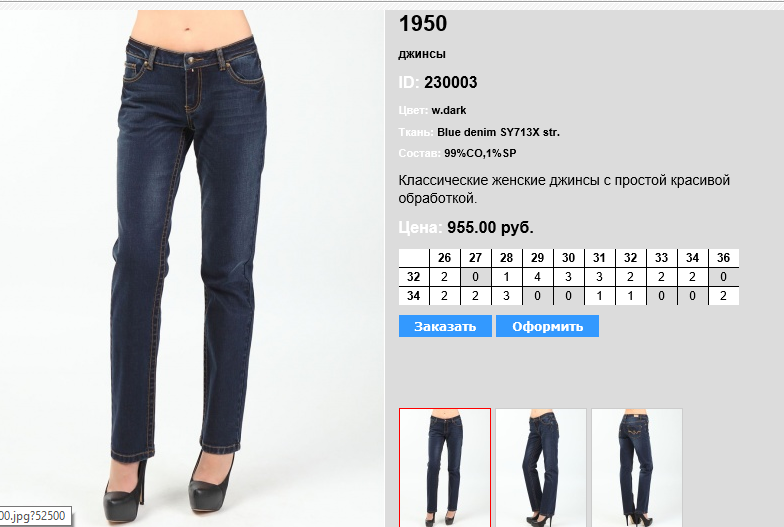
Task: Select size 26 length 32 cell
Action: coord(444,277)
